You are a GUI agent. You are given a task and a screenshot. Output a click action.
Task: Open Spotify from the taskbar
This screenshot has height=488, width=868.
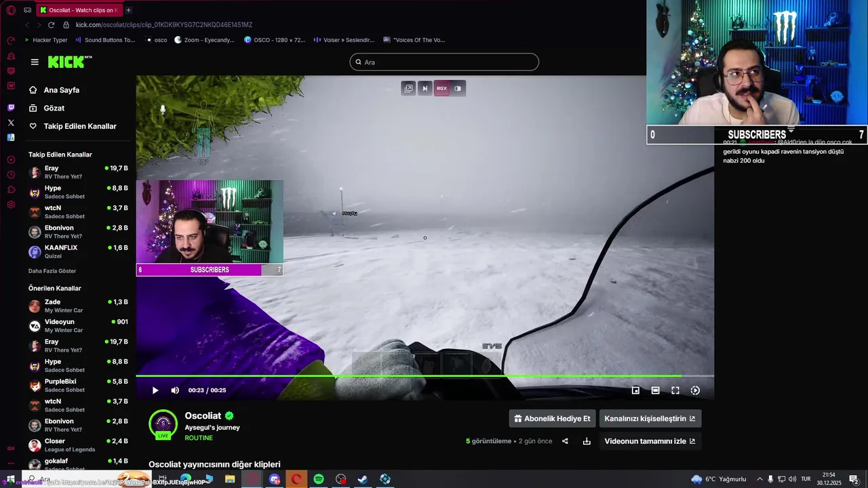click(x=319, y=479)
